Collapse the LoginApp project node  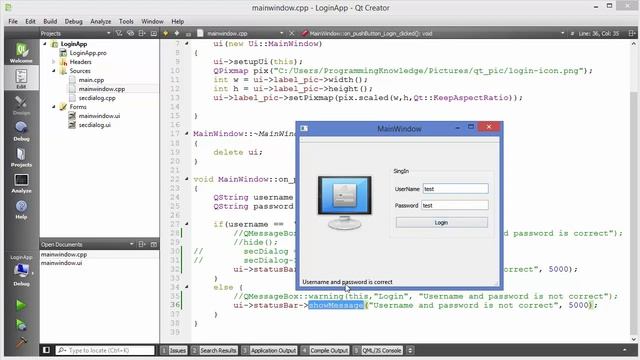(x=45, y=44)
